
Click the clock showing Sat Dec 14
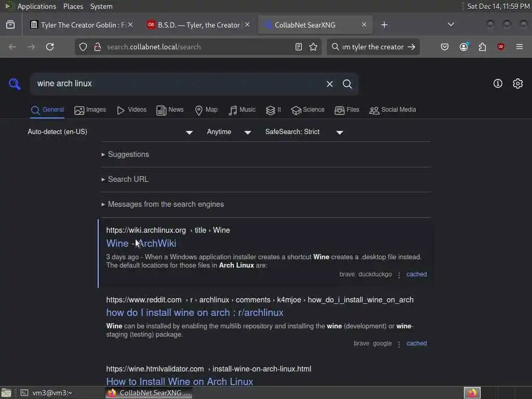coord(498,6)
